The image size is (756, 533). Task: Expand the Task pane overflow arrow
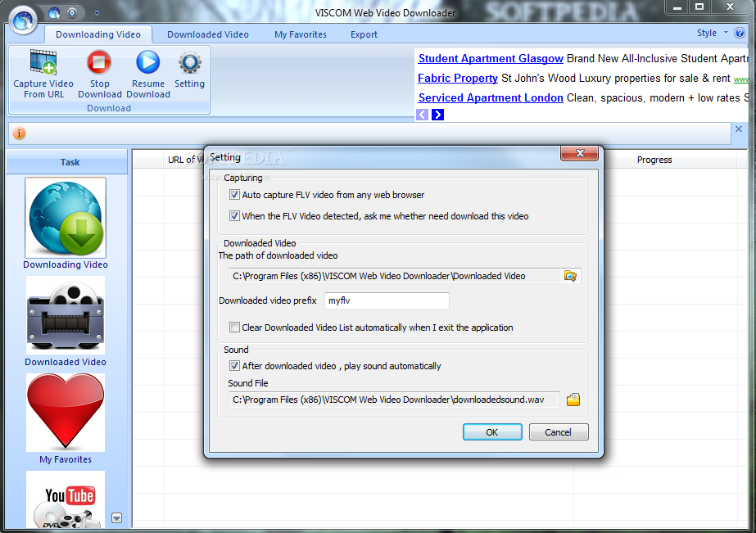(116, 518)
